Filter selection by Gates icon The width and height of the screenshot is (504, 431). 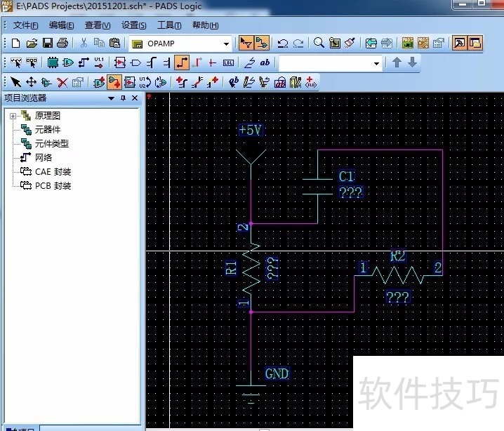(68, 62)
